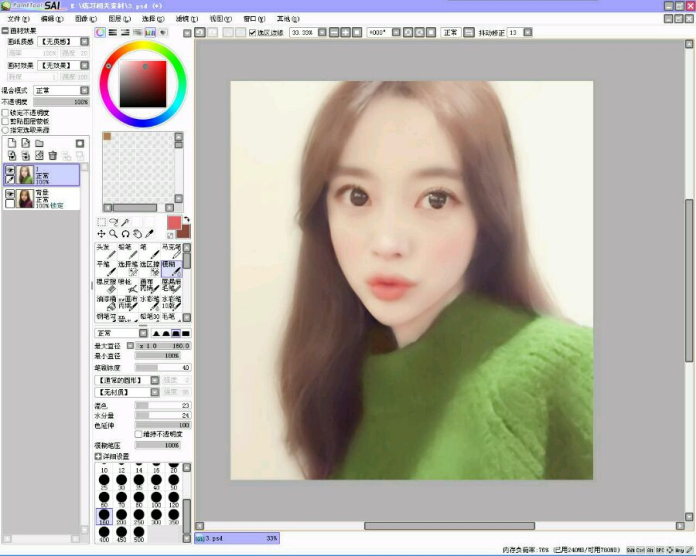Select the move tool
The image size is (696, 556).
point(101,234)
